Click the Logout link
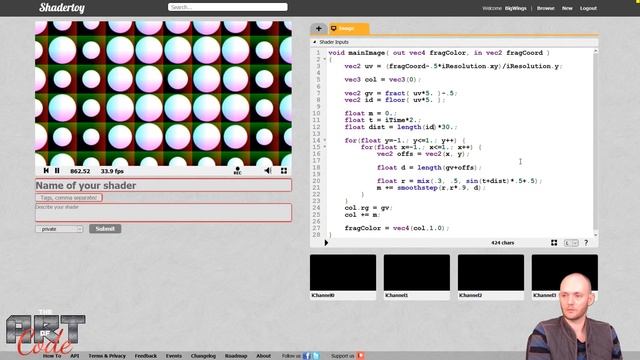The width and height of the screenshot is (640, 360). (588, 8)
